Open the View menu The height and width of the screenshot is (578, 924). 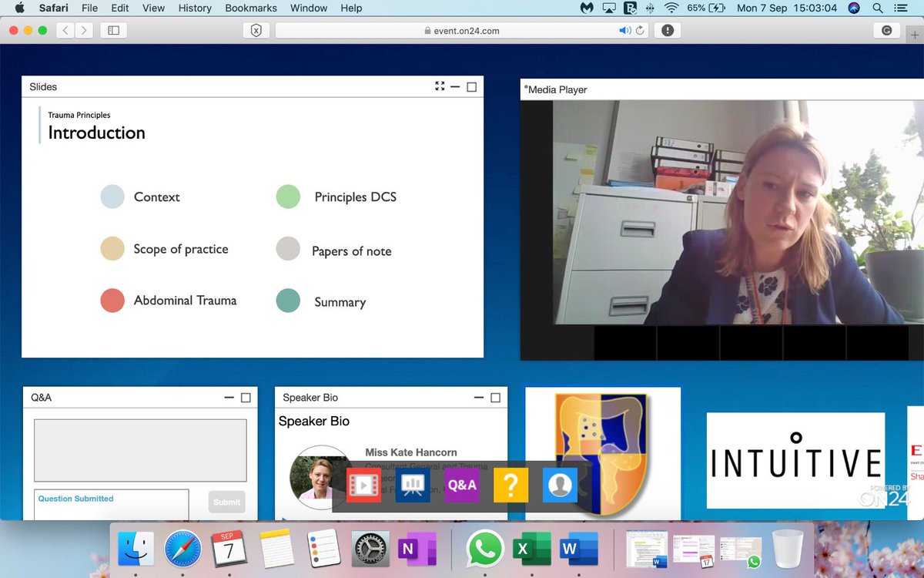point(154,8)
